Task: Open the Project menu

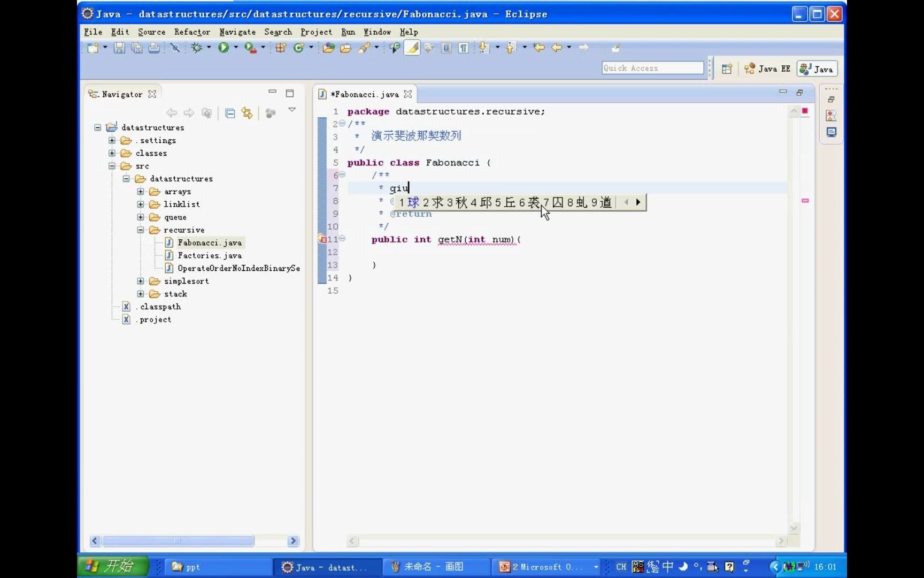Action: pyautogui.click(x=316, y=32)
